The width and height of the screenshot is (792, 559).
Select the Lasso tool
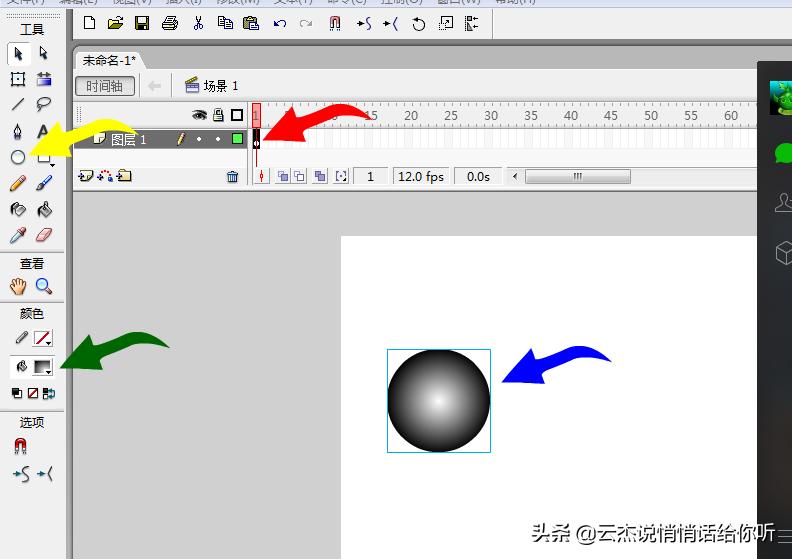coord(44,104)
